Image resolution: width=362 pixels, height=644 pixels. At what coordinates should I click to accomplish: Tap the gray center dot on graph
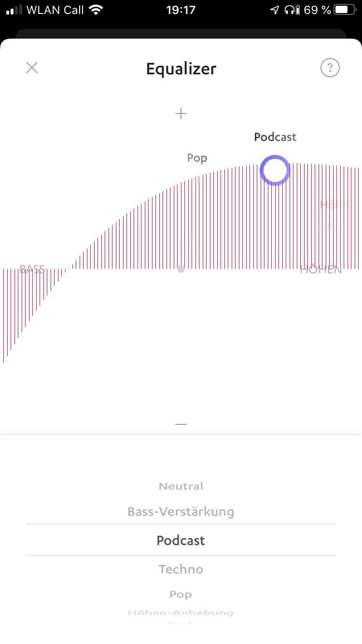point(181,269)
